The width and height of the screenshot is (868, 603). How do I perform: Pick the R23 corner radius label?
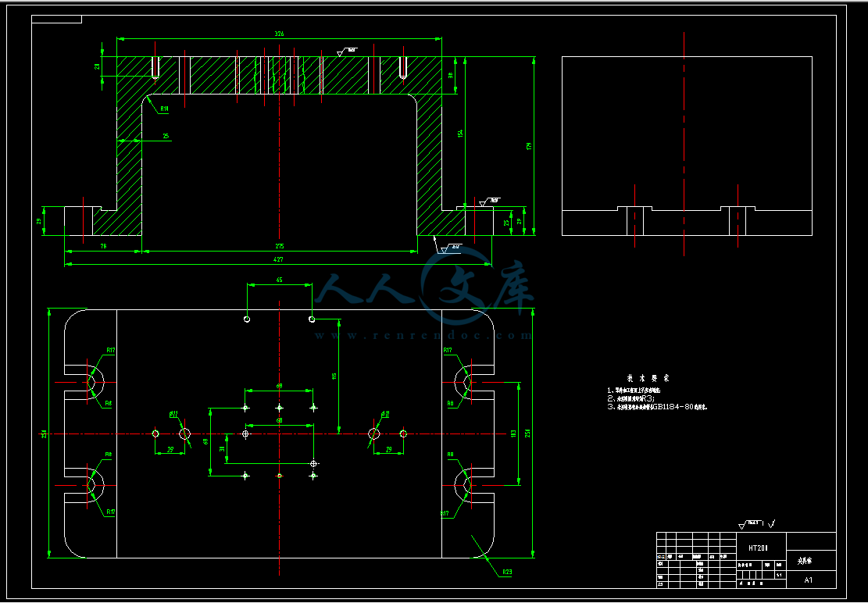point(508,573)
